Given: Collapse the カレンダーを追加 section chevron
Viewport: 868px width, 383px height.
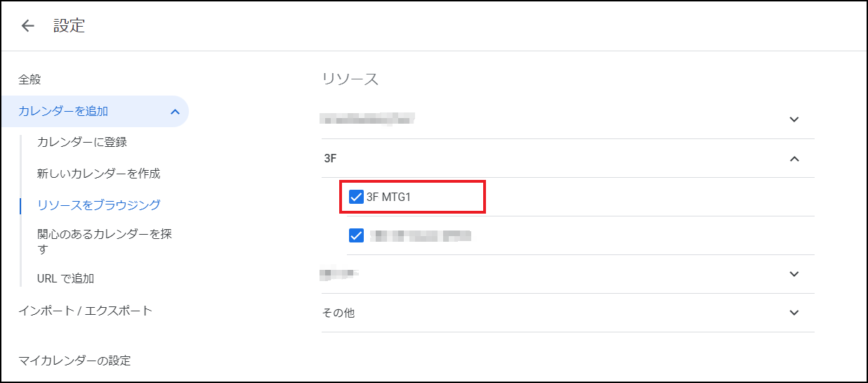Looking at the screenshot, I should coord(175,111).
